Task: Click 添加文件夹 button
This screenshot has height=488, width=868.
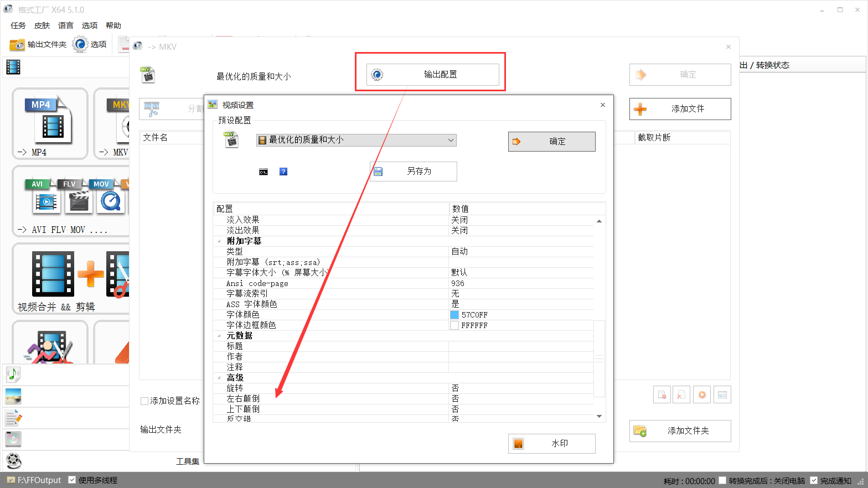Action: (680, 431)
